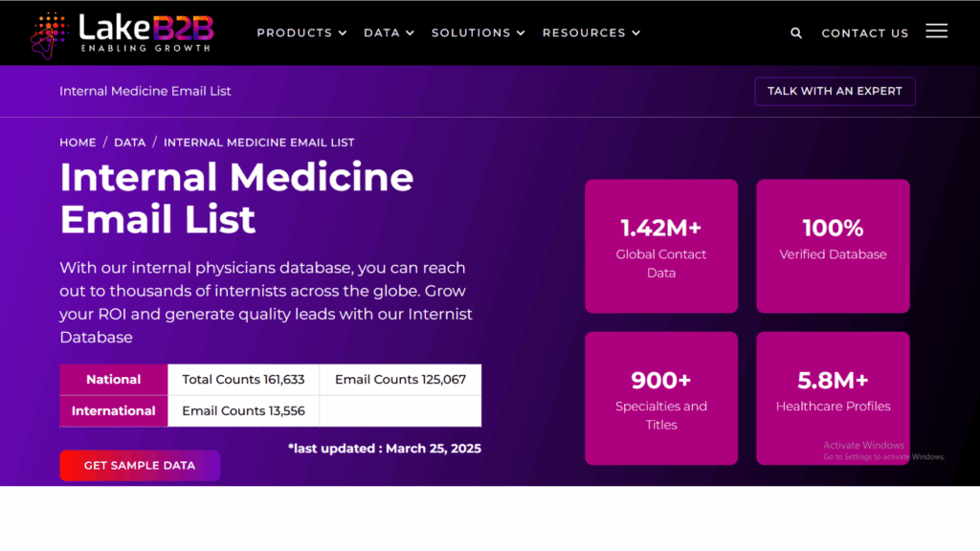Click the 5.8M+ Healthcare Profiles card
980x551 pixels.
(x=833, y=398)
